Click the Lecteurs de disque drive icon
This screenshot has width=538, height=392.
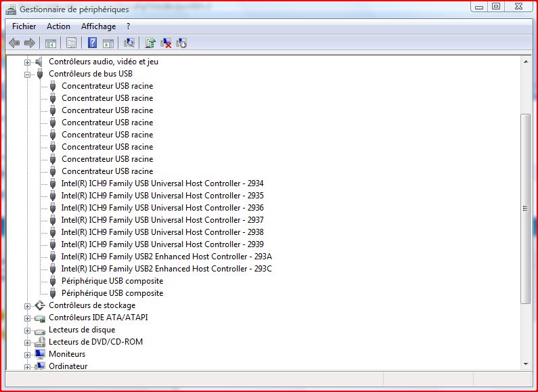pos(40,331)
